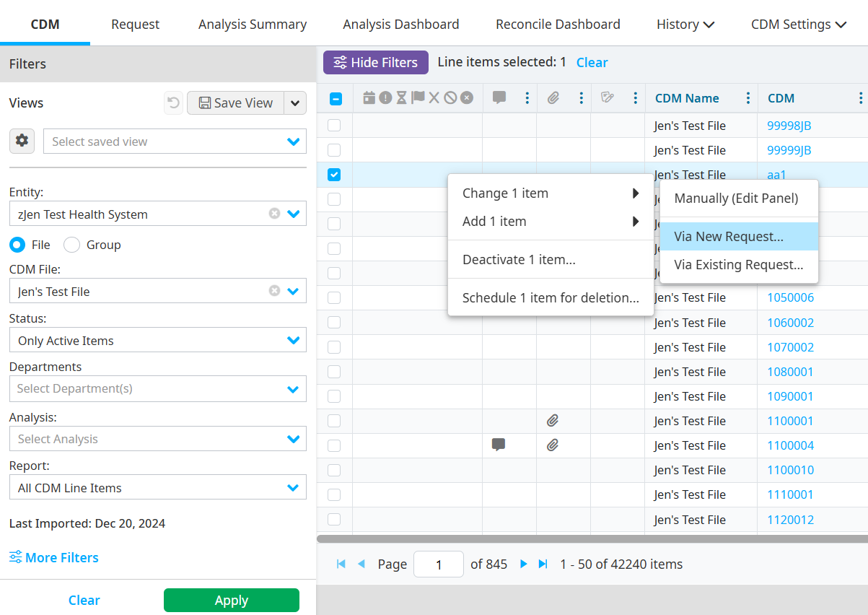The width and height of the screenshot is (868, 615).
Task: Click the page number input field
Action: (x=438, y=564)
